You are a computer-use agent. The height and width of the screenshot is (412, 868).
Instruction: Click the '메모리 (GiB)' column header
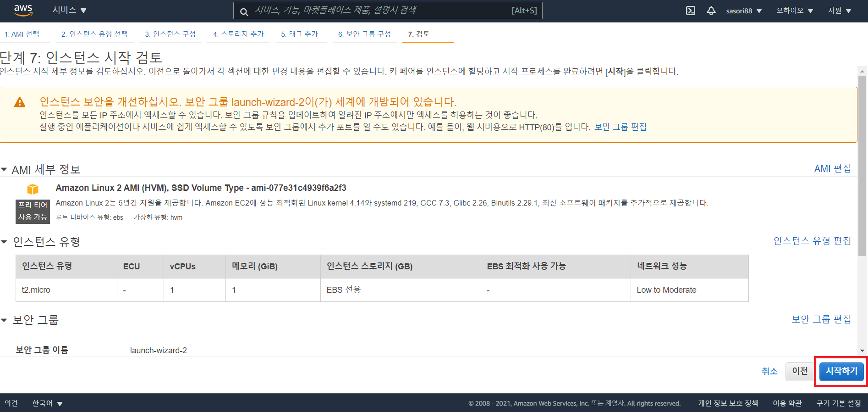(x=273, y=267)
